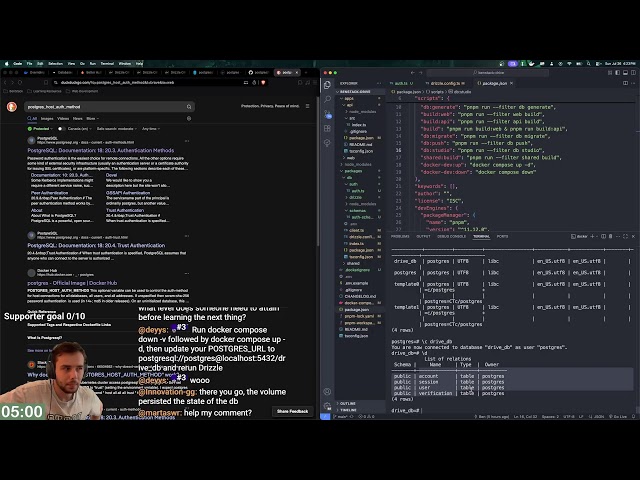Click the browser reload button
This screenshot has width=640, height=480.
click(20, 82)
